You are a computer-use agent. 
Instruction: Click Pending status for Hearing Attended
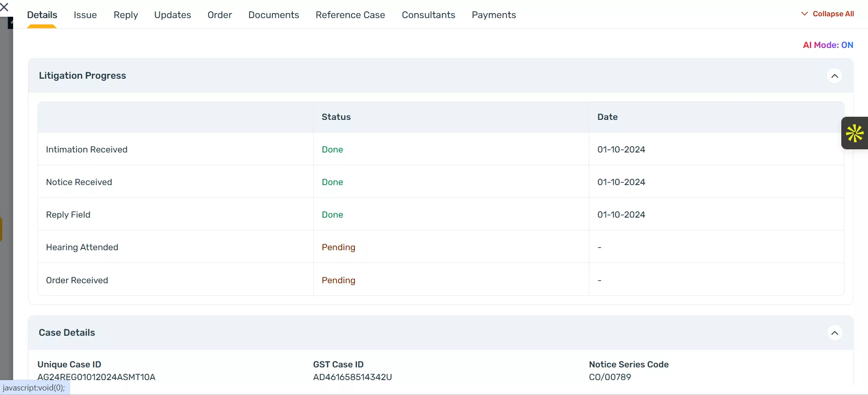338,247
